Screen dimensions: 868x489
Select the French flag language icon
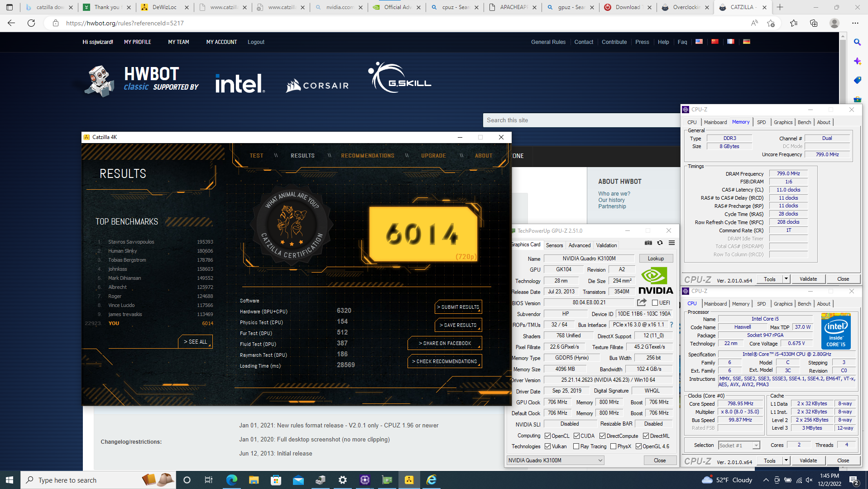point(731,42)
